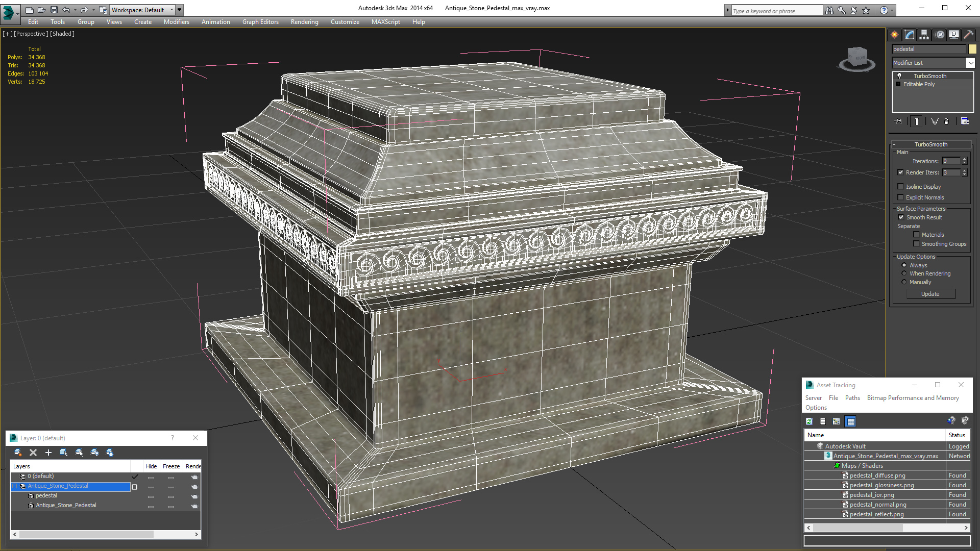Click the pedestal object color swatch
The width and height of the screenshot is (980, 551).
tap(972, 49)
